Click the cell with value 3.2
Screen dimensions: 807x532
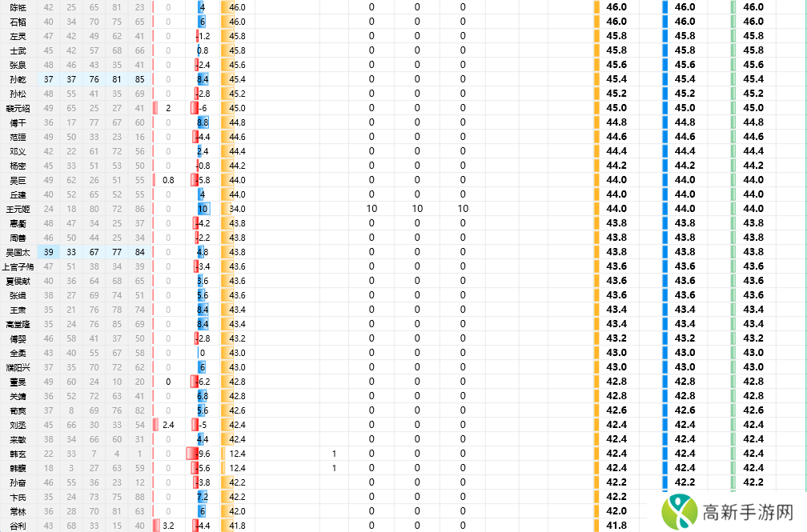coord(168,526)
